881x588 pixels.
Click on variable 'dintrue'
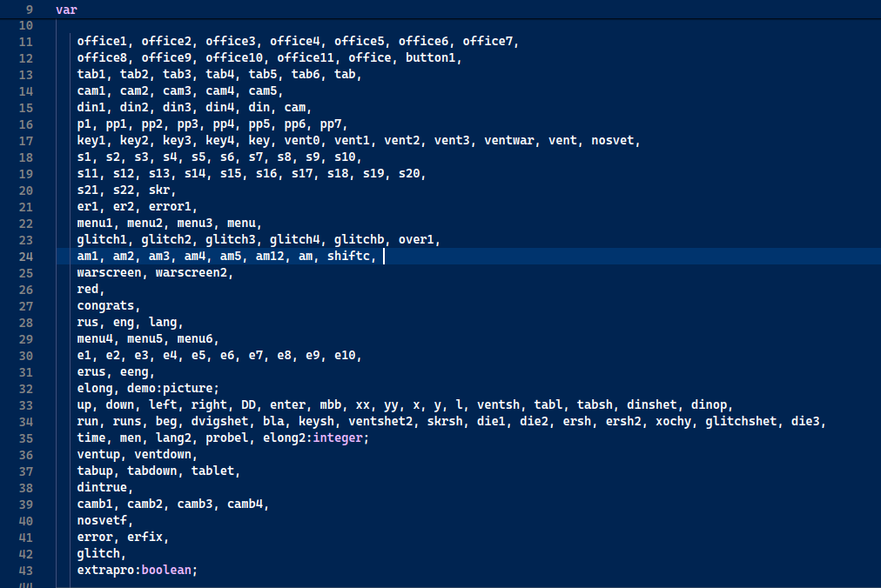[x=102, y=488]
